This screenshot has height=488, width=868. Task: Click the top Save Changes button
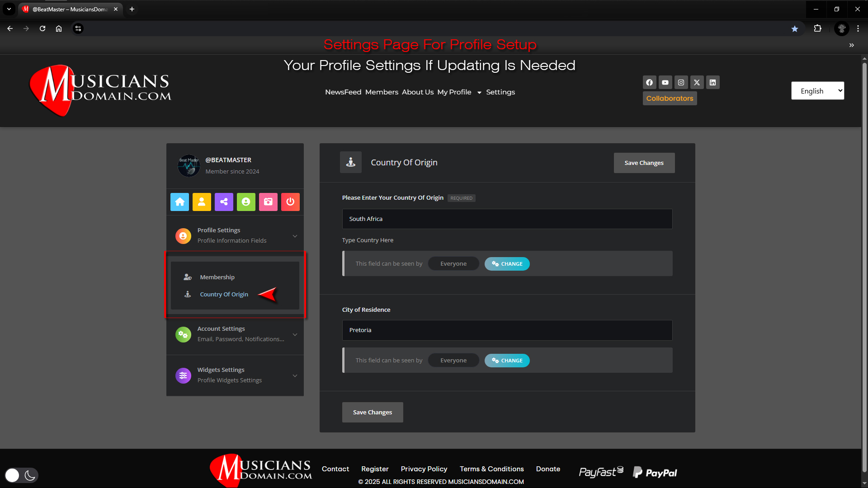(x=644, y=163)
